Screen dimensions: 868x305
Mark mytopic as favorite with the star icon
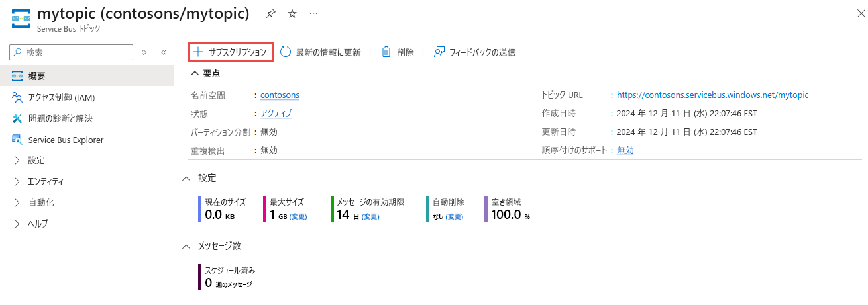coord(292,13)
